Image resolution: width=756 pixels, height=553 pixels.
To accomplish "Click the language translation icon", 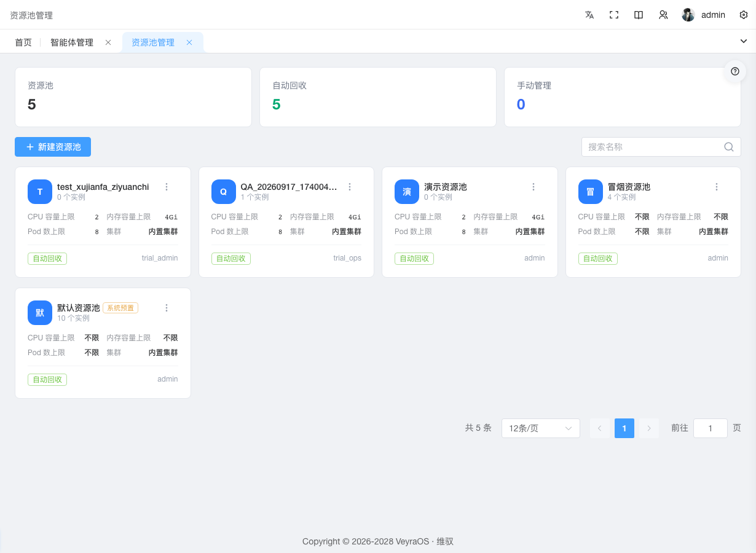I will [x=589, y=15].
